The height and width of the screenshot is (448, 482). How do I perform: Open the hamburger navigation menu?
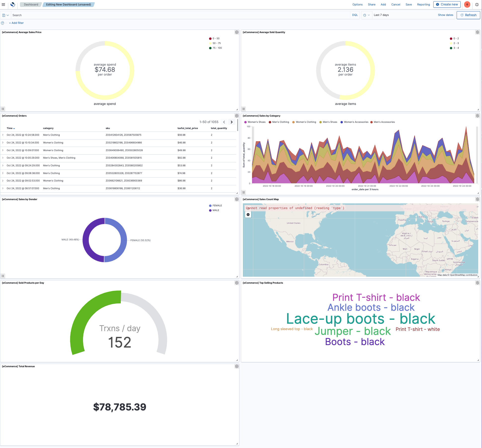point(3,4)
